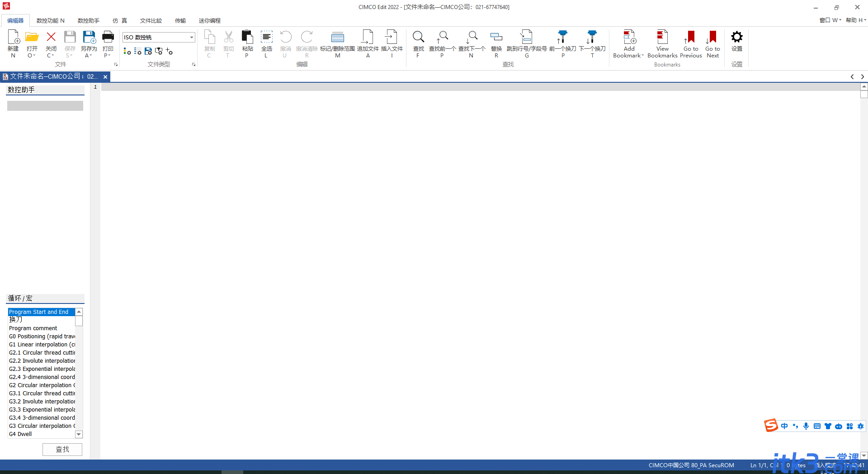Click in the editor line 1

[x=480, y=87]
